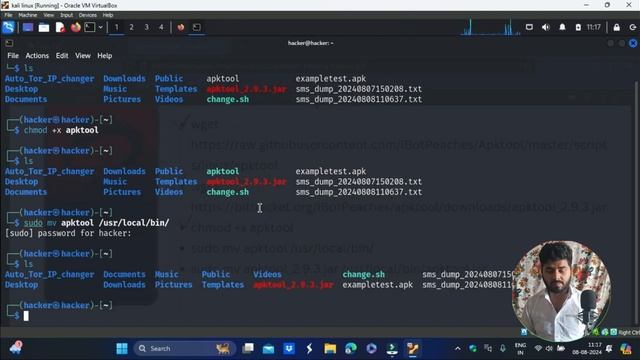The image size is (640, 360).
Task: Click the Windows microphone tray icon
Action: point(502,349)
